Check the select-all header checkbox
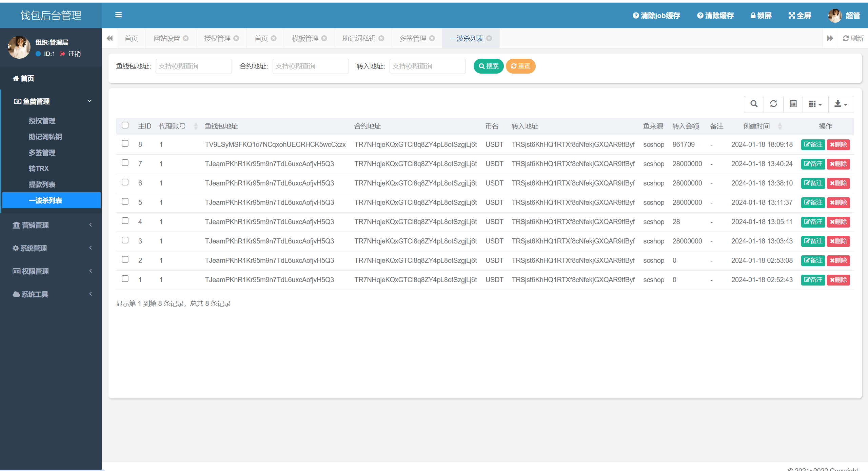 pyautogui.click(x=125, y=125)
